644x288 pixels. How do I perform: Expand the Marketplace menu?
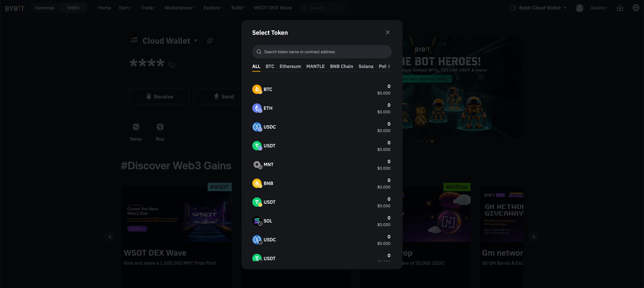click(x=179, y=8)
